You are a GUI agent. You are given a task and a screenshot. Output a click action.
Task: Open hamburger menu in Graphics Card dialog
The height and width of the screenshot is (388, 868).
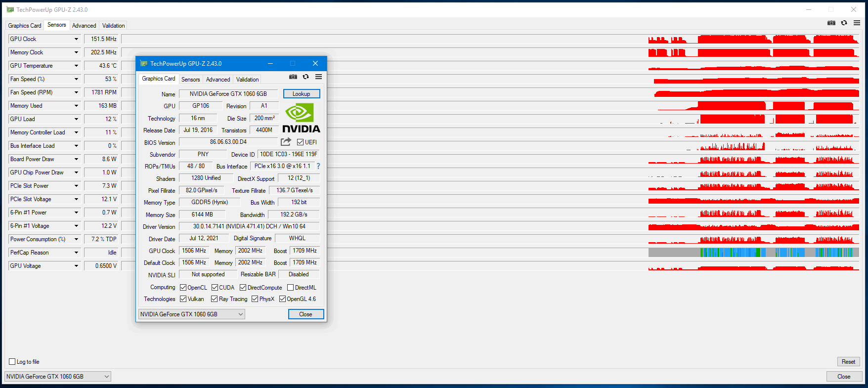tap(318, 77)
